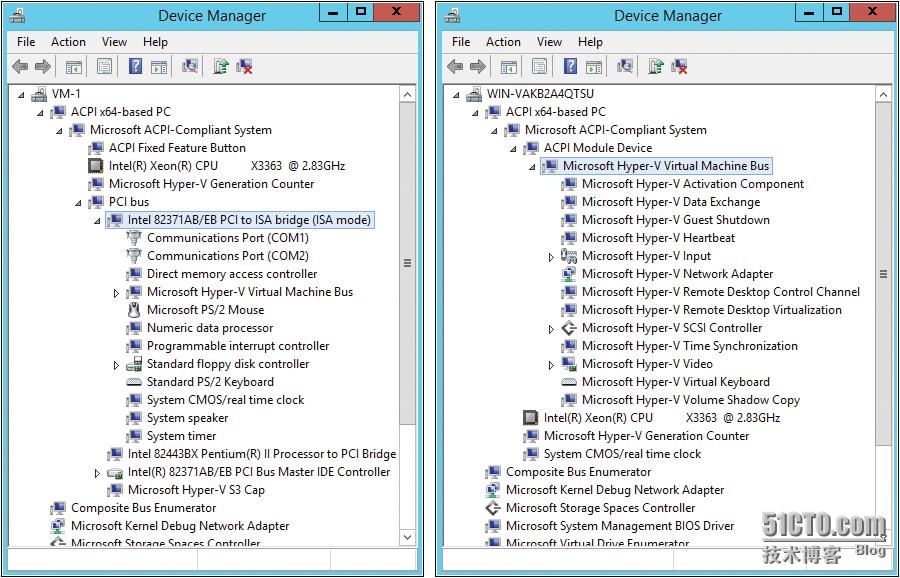Click the Standard floppy disk controller icon

(x=134, y=364)
